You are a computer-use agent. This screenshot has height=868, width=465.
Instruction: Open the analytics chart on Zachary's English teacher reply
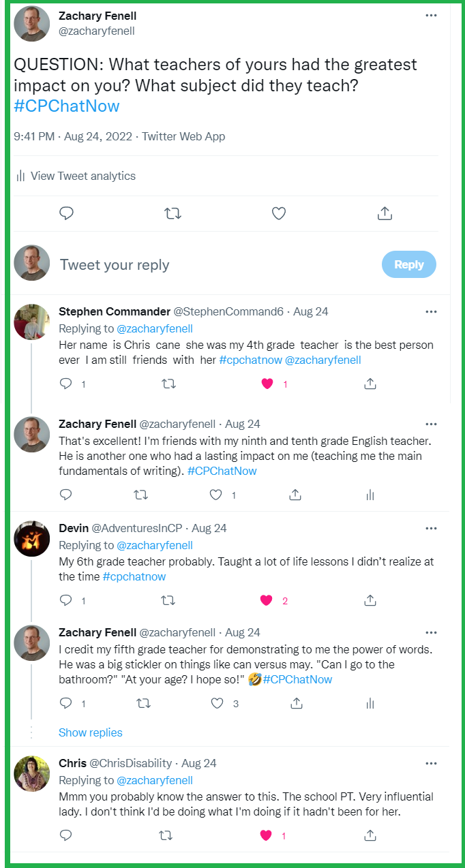(370, 495)
